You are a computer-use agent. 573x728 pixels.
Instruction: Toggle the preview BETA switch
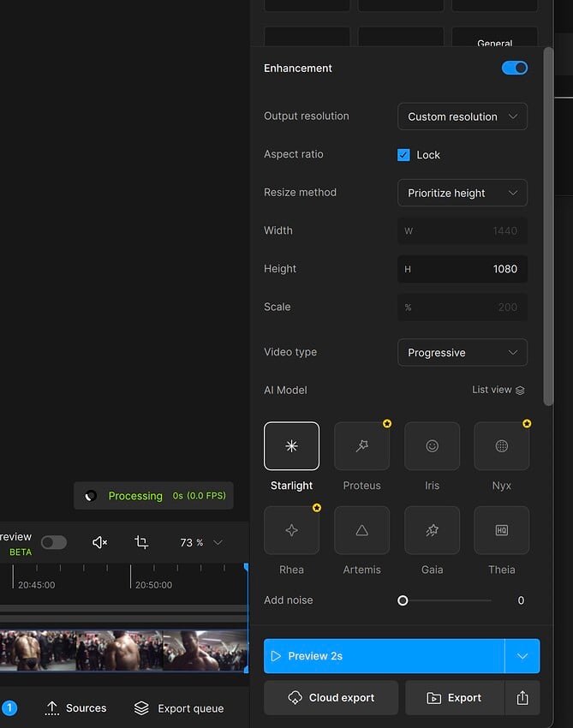[53, 542]
